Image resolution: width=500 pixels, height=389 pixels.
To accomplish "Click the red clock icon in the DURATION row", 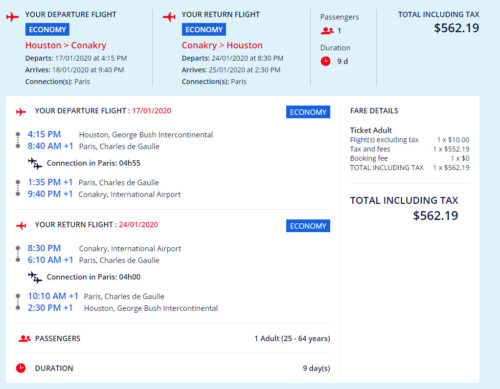I will coord(21,368).
